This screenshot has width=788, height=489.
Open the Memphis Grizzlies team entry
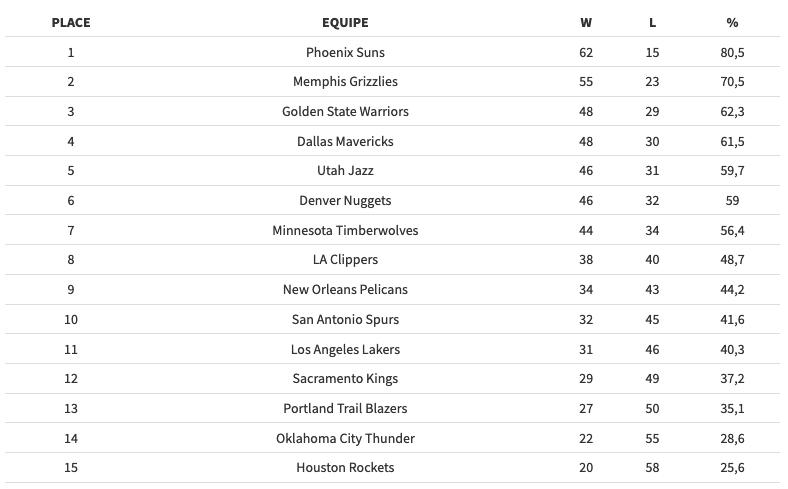pos(345,82)
